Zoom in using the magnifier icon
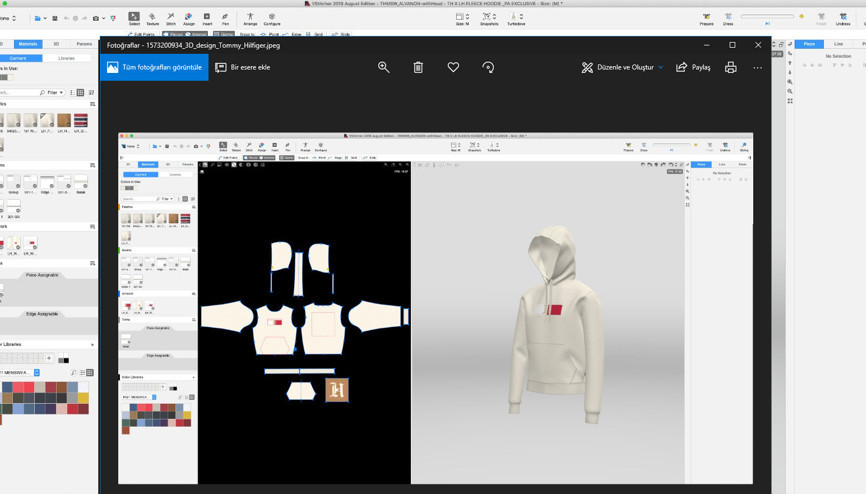This screenshot has width=866, height=494. pos(383,67)
